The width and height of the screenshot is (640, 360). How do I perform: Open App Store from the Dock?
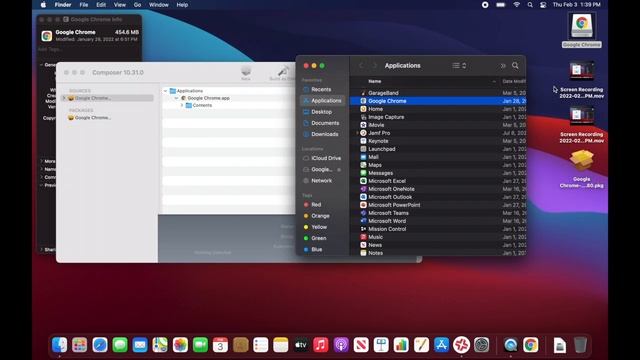441,345
